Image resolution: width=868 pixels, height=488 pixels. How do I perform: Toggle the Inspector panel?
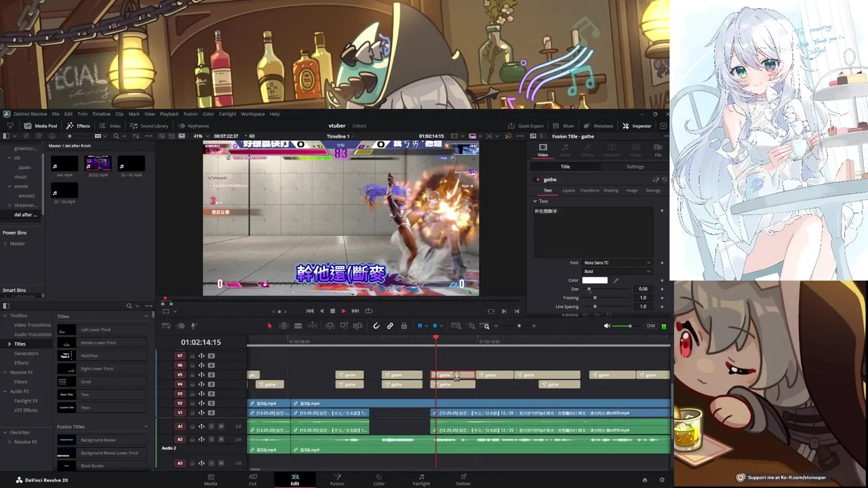(637, 125)
